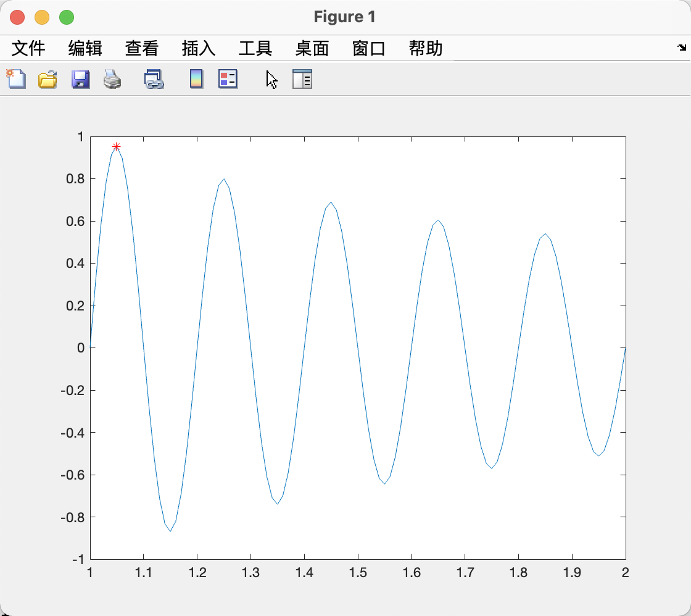Click the x-axis tick label 1.9

572,572
